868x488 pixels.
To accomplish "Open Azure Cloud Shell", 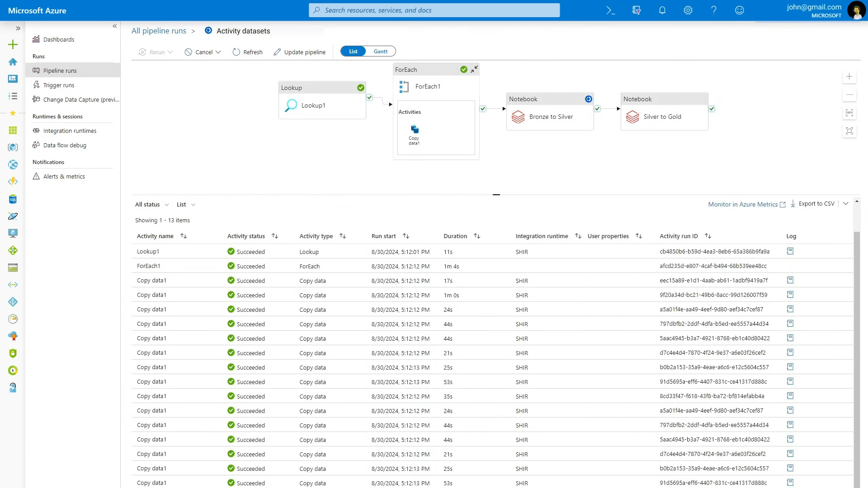I will (611, 10).
